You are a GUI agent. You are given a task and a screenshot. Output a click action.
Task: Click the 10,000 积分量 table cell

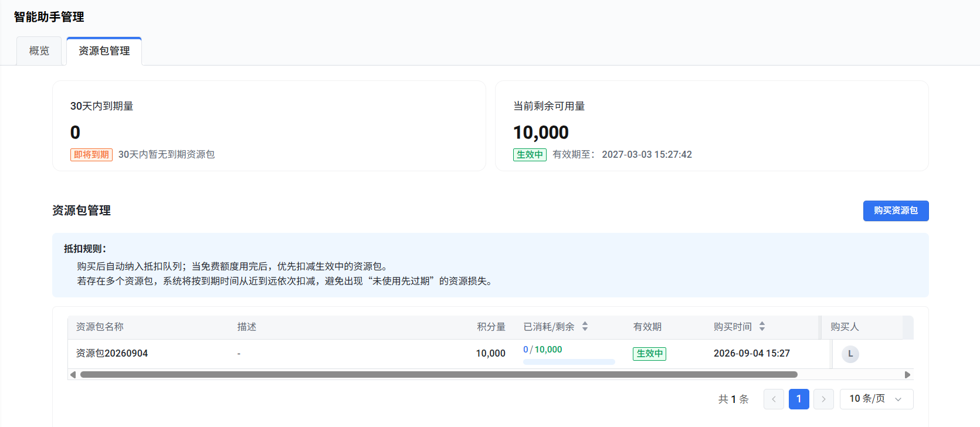coord(490,353)
